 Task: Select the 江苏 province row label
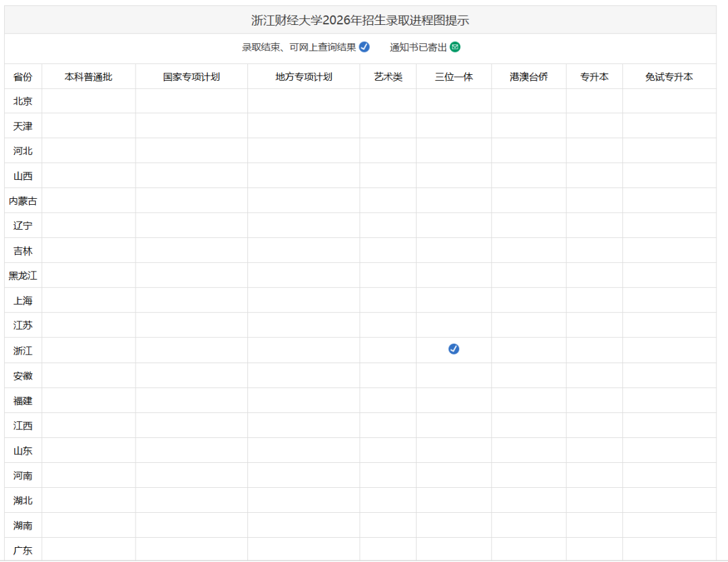pos(23,325)
